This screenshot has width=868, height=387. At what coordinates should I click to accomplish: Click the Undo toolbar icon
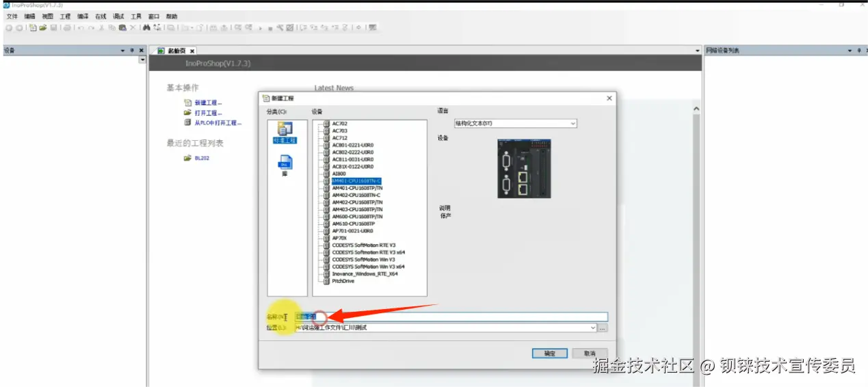(x=81, y=27)
